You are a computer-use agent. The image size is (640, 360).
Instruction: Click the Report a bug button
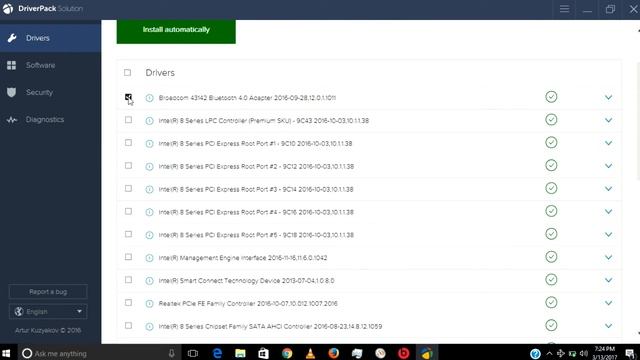(x=48, y=292)
